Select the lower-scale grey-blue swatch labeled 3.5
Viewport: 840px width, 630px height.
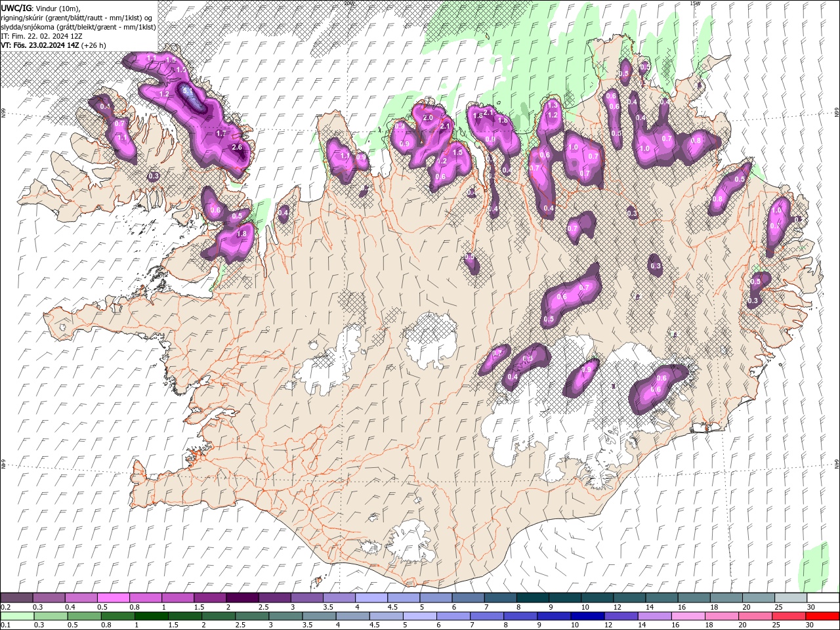[x=320, y=616]
